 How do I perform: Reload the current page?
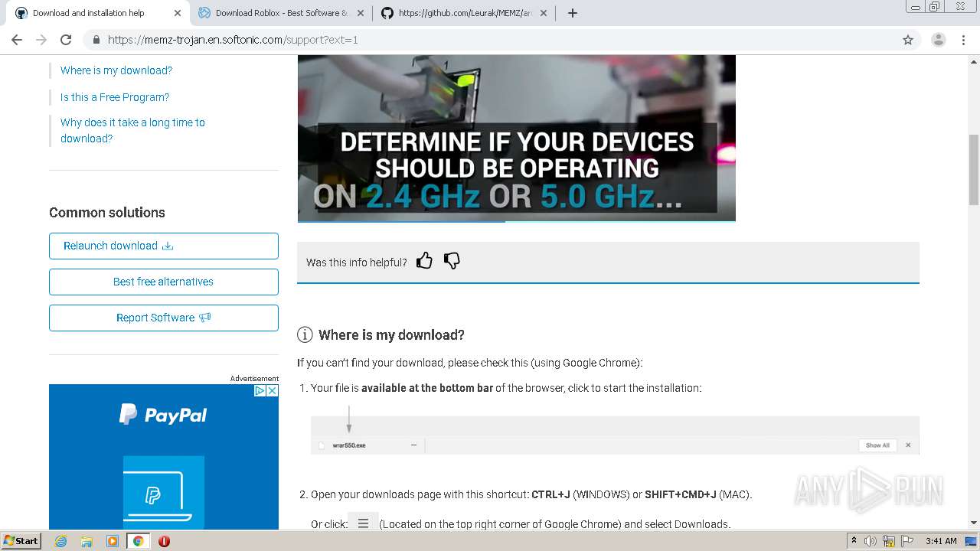[x=66, y=40]
